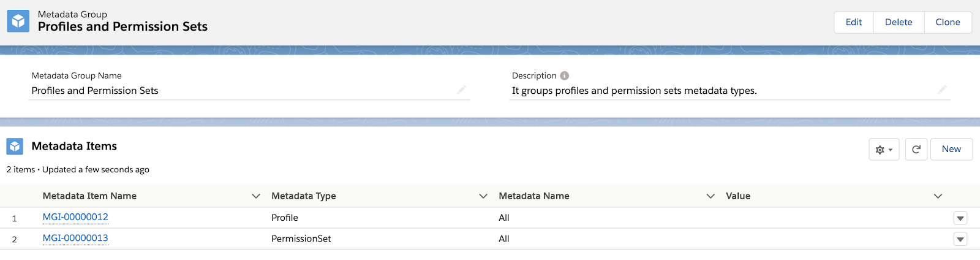Open the MGI-00000013 record link
This screenshot has height=260, width=980.
click(75, 238)
